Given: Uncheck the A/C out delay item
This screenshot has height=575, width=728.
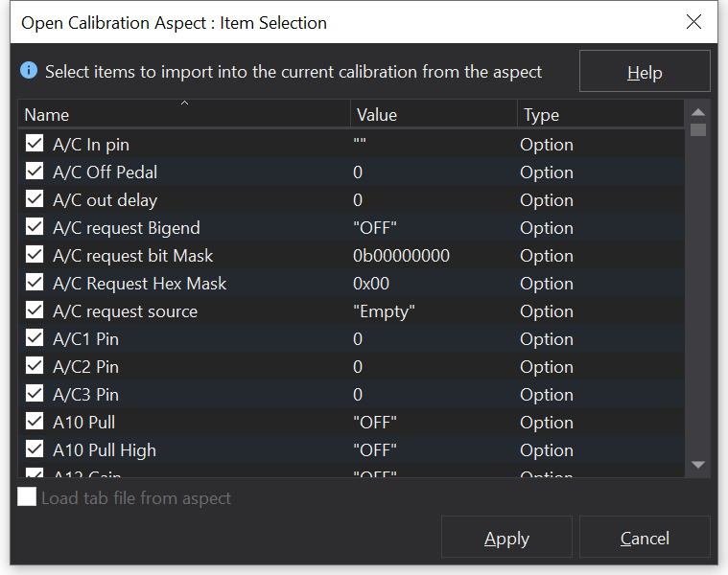Looking at the screenshot, I should click(x=35, y=199).
